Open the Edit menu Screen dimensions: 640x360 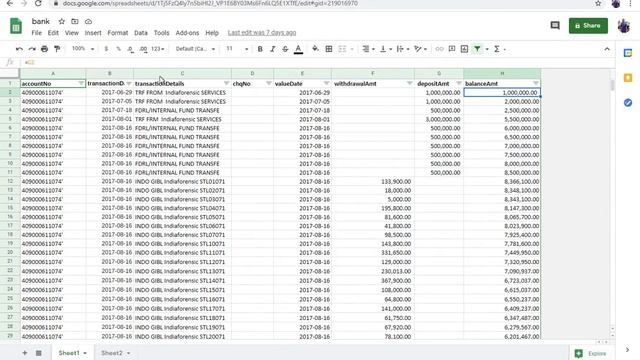pos(53,33)
